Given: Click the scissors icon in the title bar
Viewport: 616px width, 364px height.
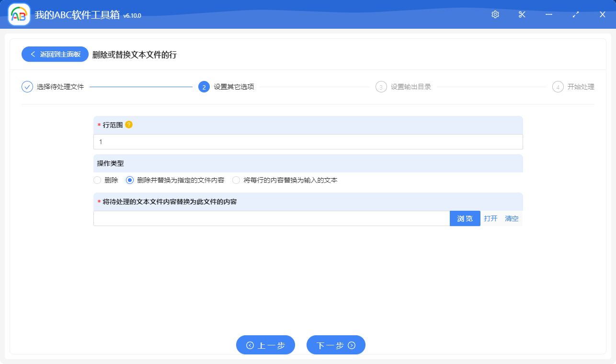Looking at the screenshot, I should click(522, 14).
